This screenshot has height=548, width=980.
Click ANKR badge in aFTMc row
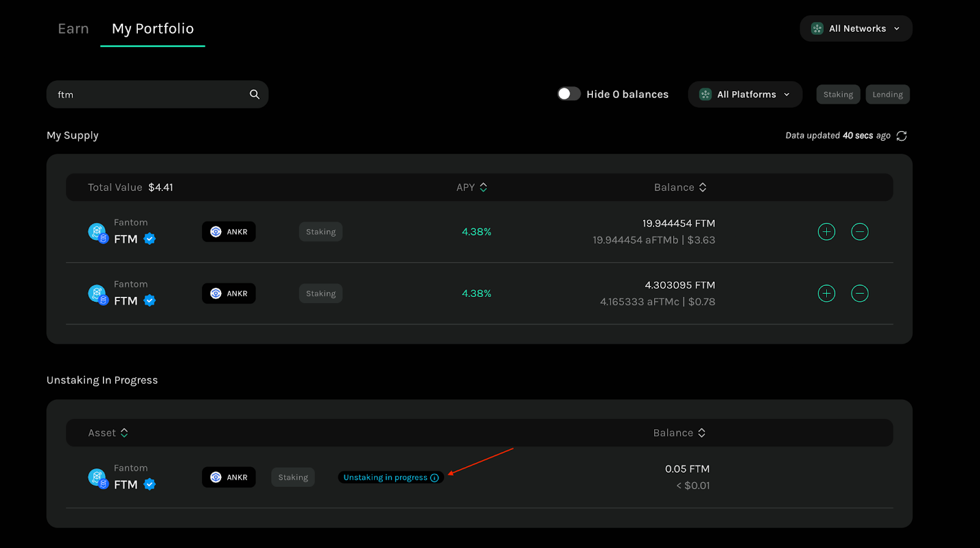(228, 294)
